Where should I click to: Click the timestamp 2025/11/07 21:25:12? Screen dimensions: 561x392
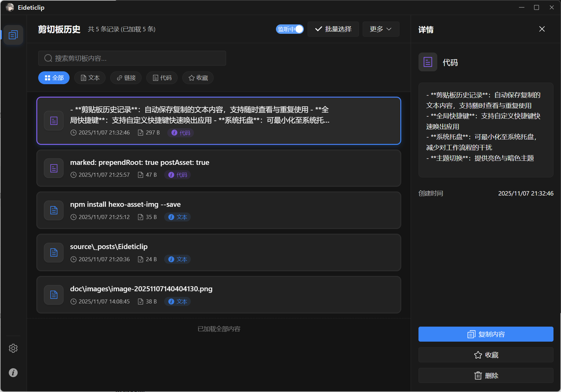point(104,217)
